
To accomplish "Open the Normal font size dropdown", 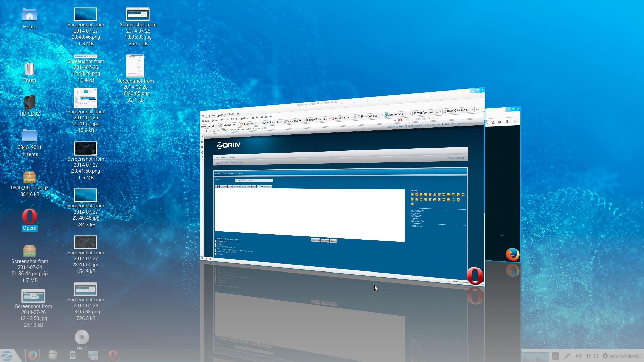I will pos(259,187).
